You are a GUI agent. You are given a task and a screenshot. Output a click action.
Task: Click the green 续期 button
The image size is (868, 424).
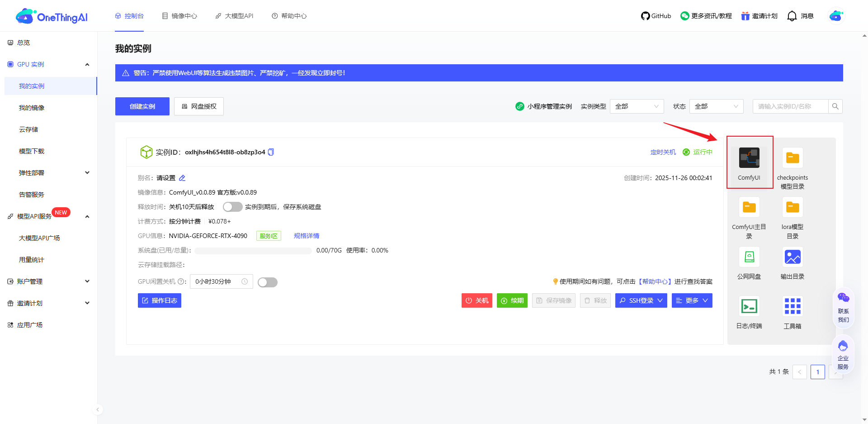[512, 300]
